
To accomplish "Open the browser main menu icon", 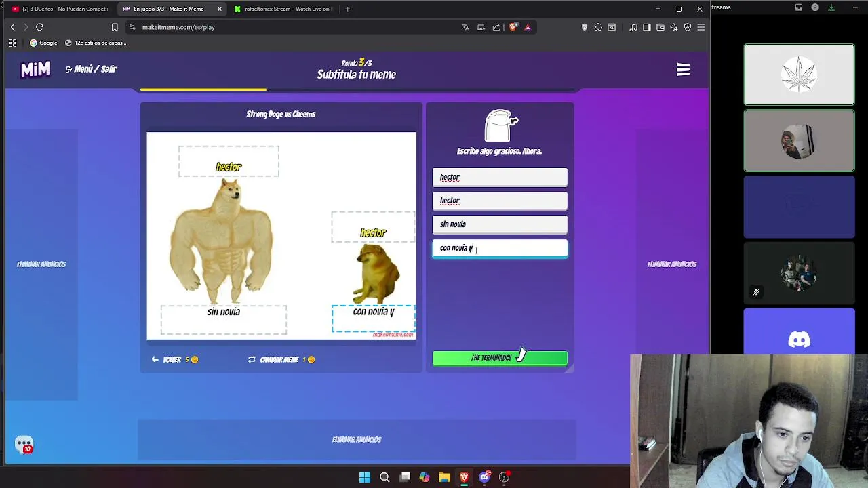I will coord(701,27).
